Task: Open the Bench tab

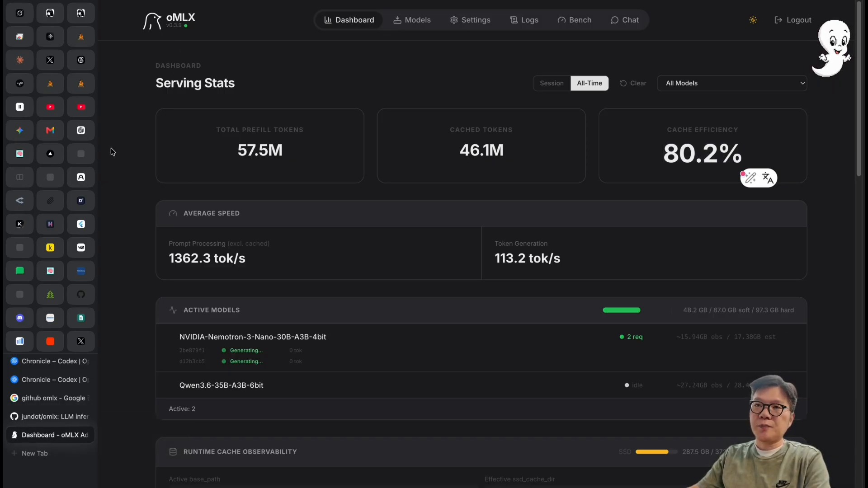Action: click(x=575, y=20)
